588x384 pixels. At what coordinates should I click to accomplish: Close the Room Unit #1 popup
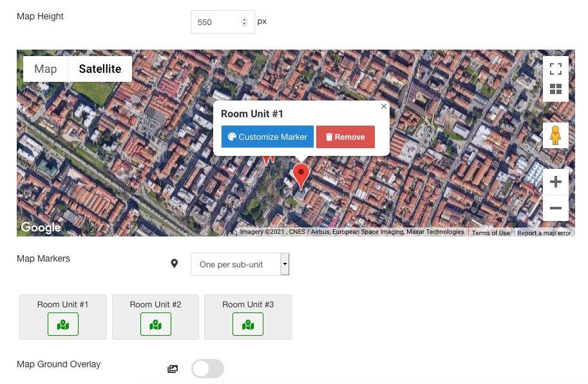click(x=384, y=107)
